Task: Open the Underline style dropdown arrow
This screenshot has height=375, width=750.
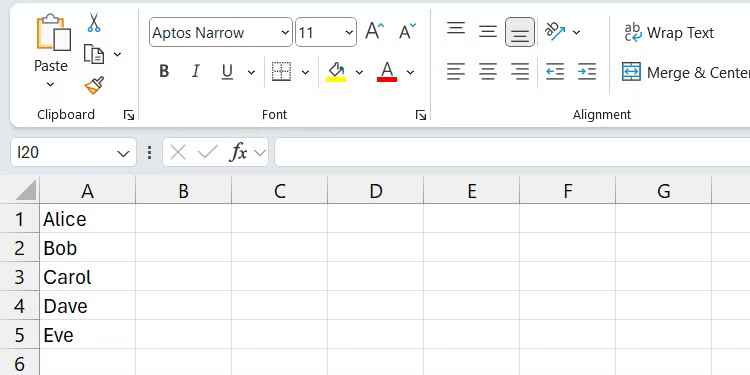Action: [251, 72]
